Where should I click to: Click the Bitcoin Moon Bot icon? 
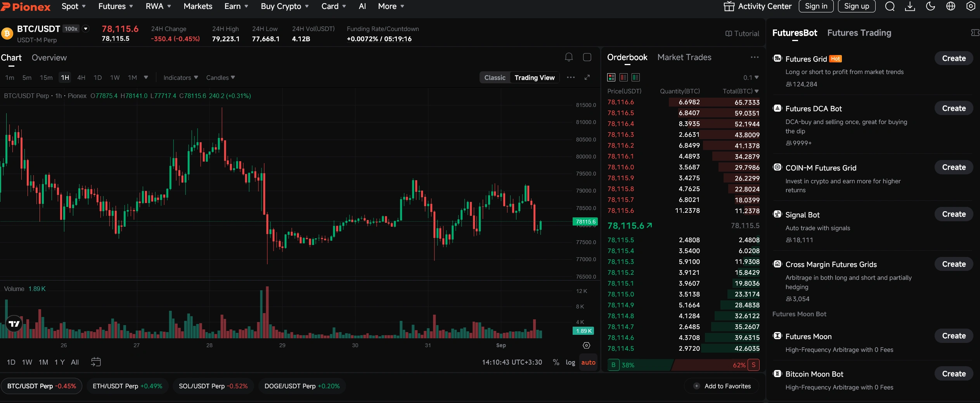(777, 374)
